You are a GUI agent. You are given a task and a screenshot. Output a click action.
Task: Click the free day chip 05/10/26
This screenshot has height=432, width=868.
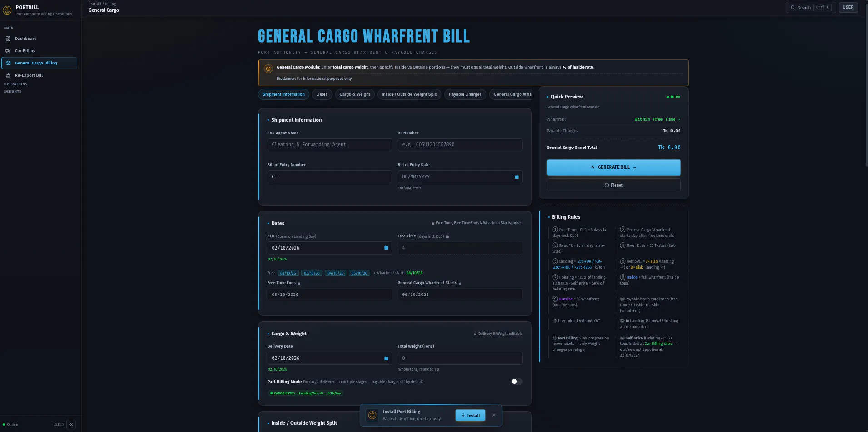pyautogui.click(x=359, y=273)
